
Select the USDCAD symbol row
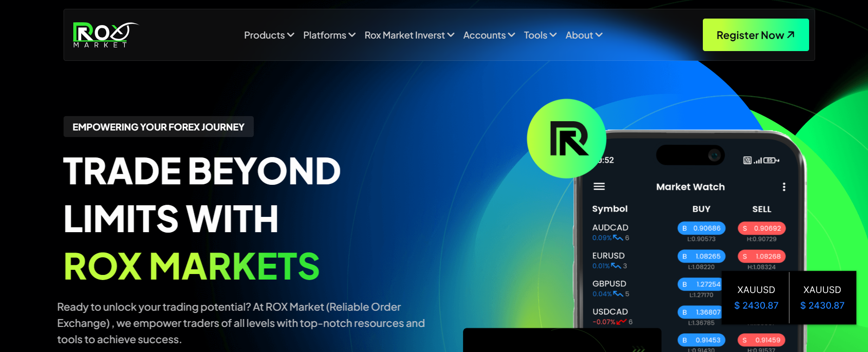611,316
